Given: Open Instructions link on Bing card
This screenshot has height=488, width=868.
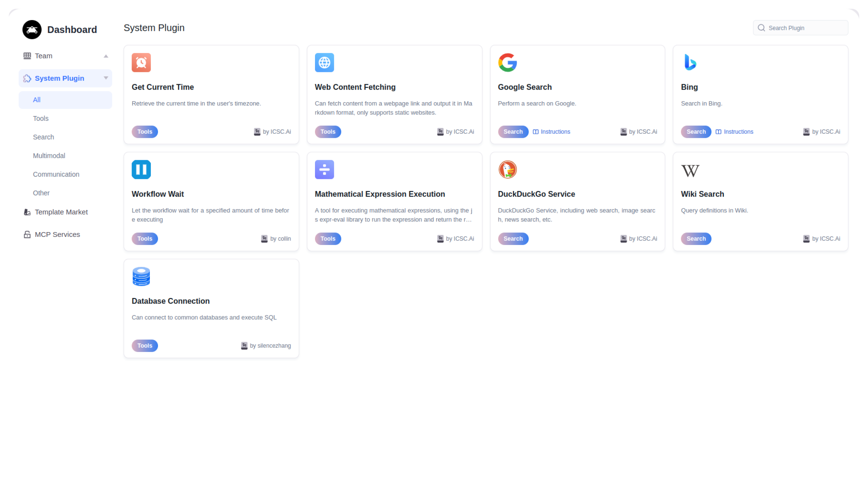Looking at the screenshot, I should point(735,132).
